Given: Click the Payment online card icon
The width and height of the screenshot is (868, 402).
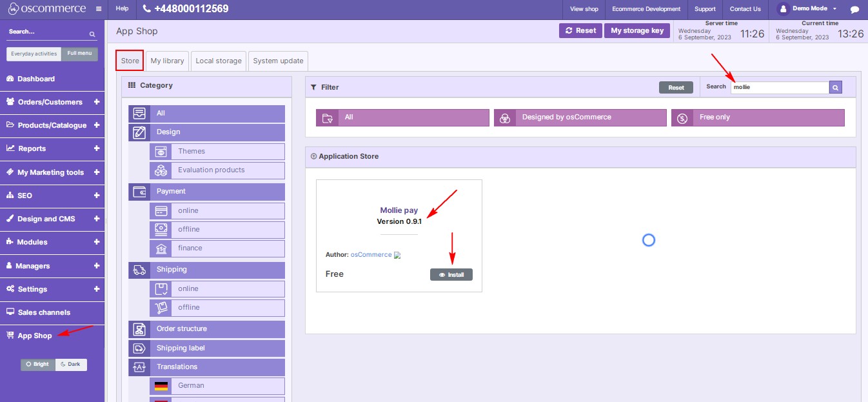Looking at the screenshot, I should [161, 211].
